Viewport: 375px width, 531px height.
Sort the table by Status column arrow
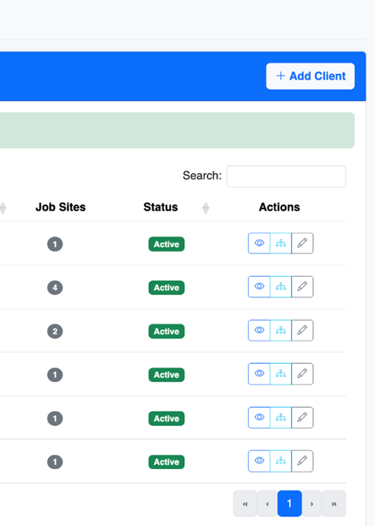click(205, 208)
